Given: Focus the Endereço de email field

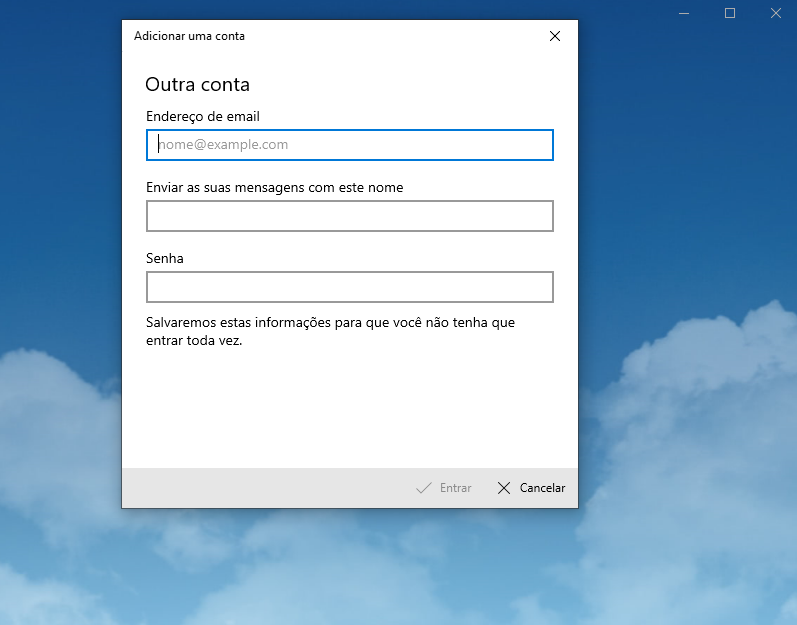Looking at the screenshot, I should click(x=350, y=145).
